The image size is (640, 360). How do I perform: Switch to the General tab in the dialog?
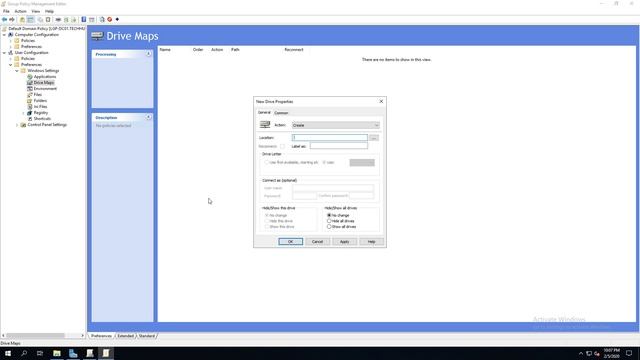264,112
